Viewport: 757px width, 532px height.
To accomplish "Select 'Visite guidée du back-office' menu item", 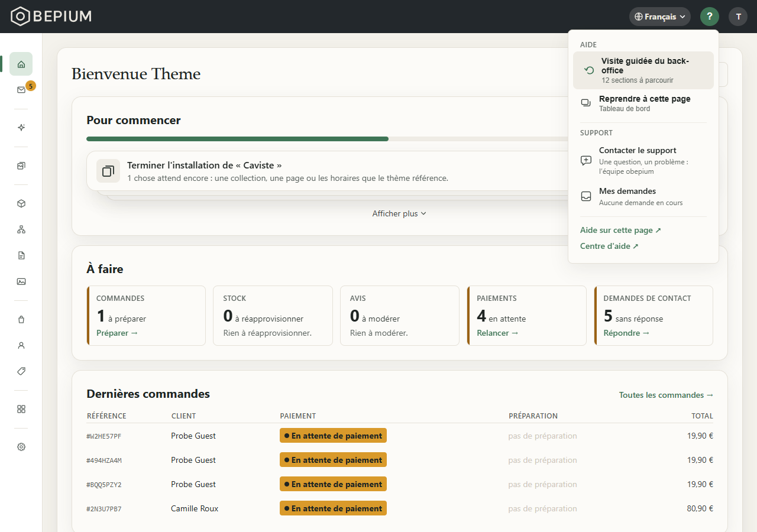I will pos(643,70).
